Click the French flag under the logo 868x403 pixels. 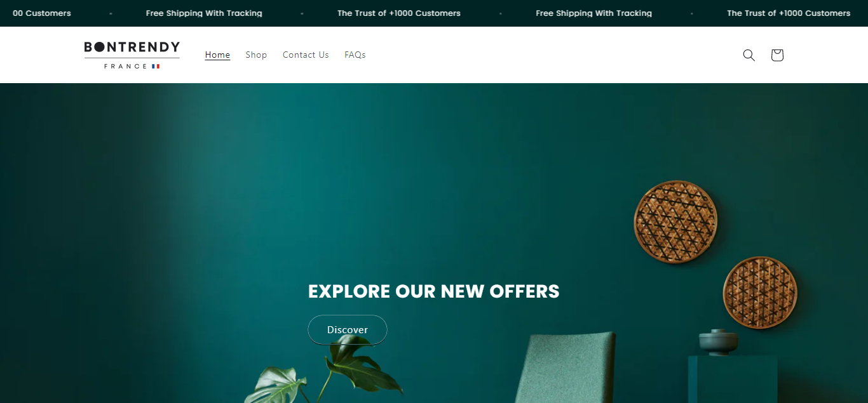156,66
